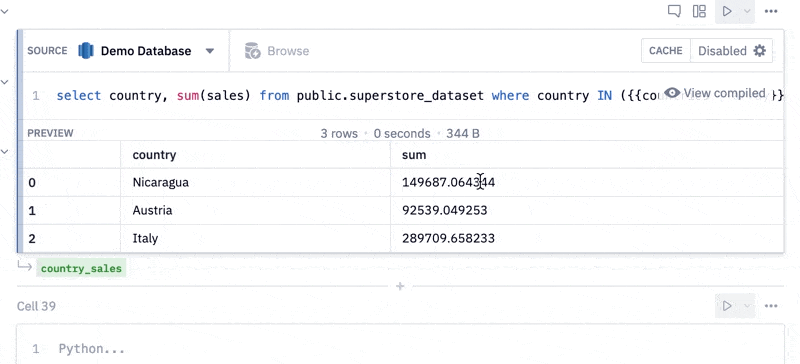The width and height of the screenshot is (800, 364).
Task: Browse the database schema
Action: point(277,51)
